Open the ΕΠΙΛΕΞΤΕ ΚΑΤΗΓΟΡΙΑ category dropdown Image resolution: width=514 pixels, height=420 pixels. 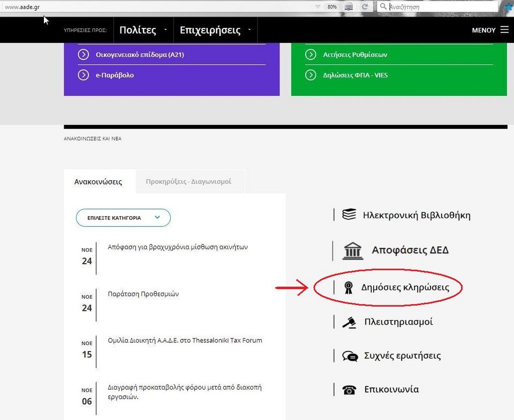[x=123, y=218]
